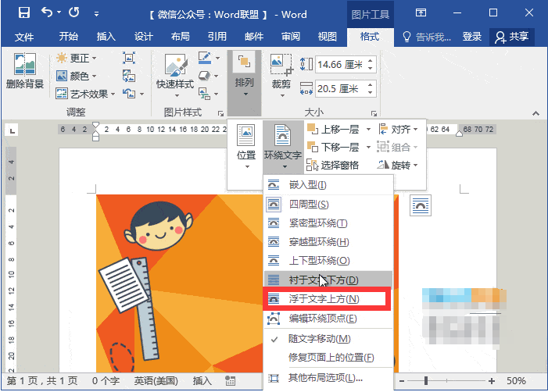Open the Customize Quick Access Toolbar arrow
This screenshot has width=548, height=392.
click(x=96, y=14)
